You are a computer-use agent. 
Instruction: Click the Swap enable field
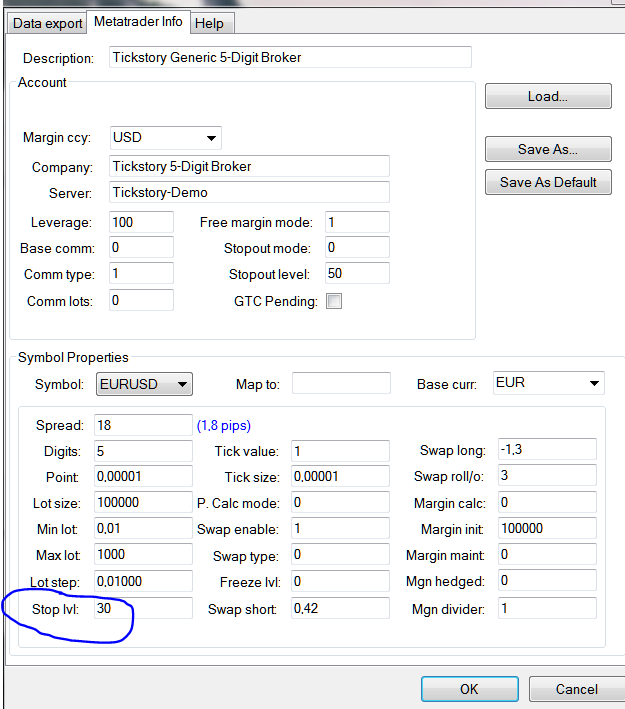pos(340,529)
